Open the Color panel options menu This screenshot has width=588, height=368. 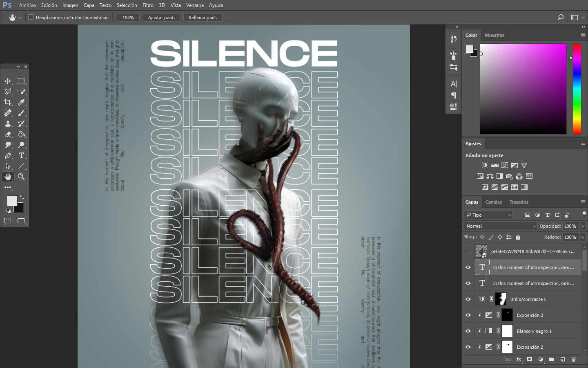pos(583,35)
